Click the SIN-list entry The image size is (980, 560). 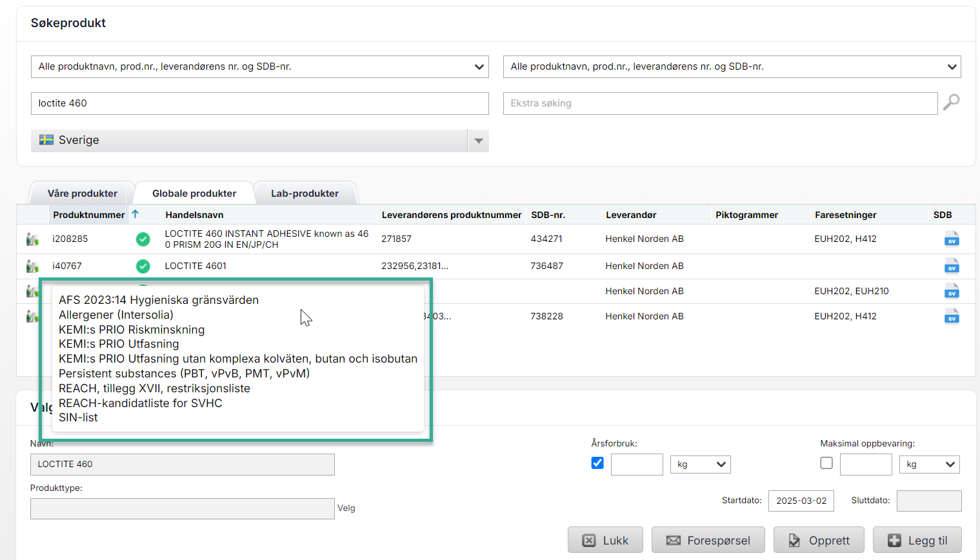78,417
